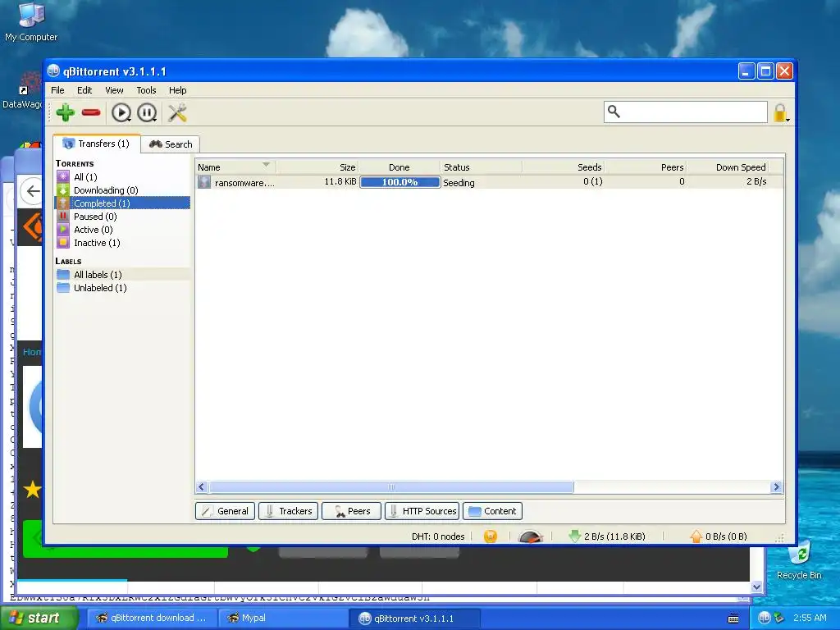Image resolution: width=840 pixels, height=630 pixels.
Task: Click the qBittorrent title bar logo icon
Action: click(53, 71)
